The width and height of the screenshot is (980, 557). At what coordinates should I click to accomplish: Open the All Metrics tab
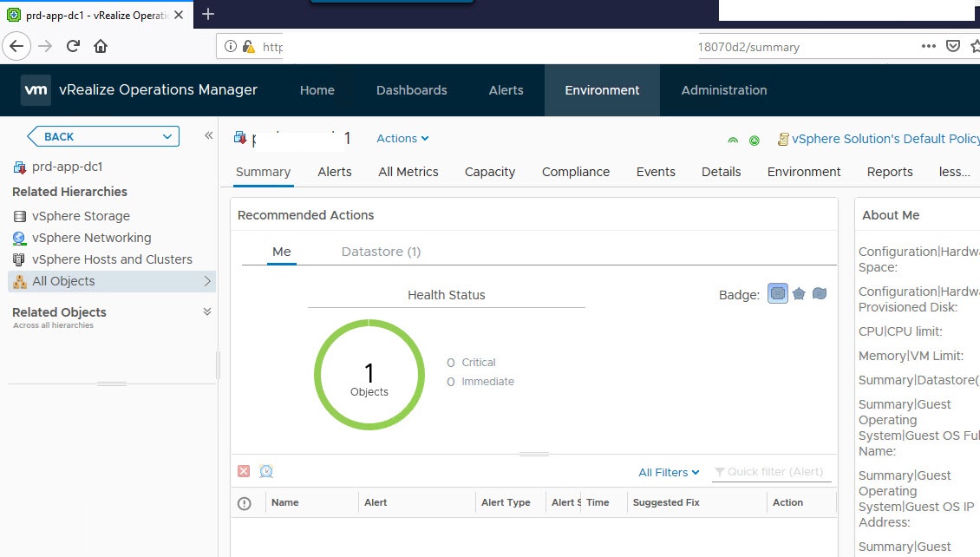pos(408,172)
